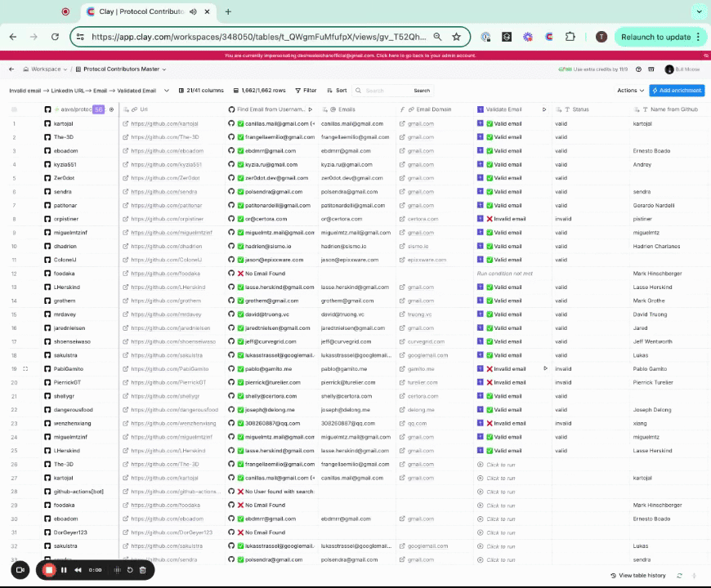Expand the Protocol Contributors Master table dropdown
The image size is (711, 588).
point(164,69)
